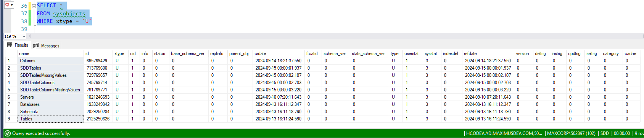Click id cell 665769429
The height and width of the screenshot is (138, 644).
pyautogui.click(x=98, y=61)
